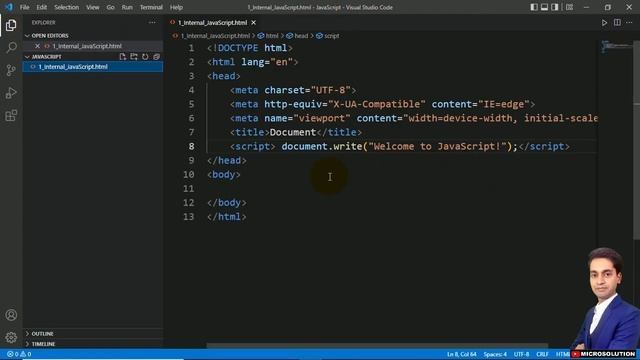The width and height of the screenshot is (640, 360).
Task: Click the Collapse Folders icon in Explorer
Action: 156,57
